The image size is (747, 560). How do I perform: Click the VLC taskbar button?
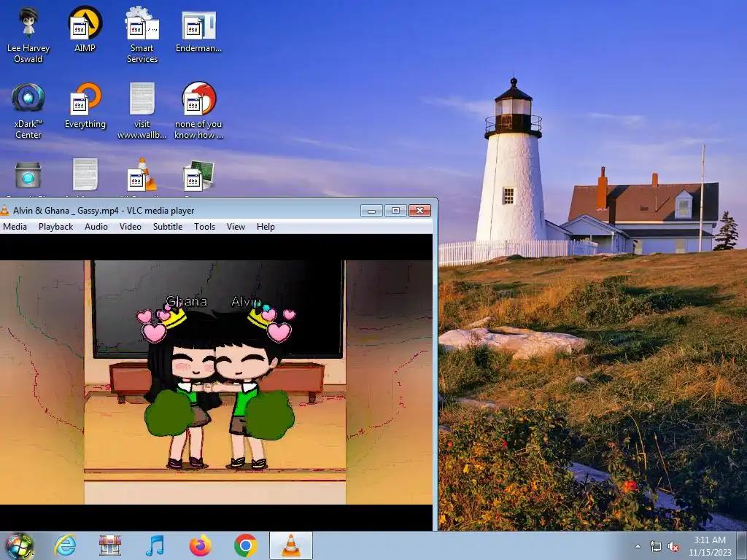click(291, 545)
